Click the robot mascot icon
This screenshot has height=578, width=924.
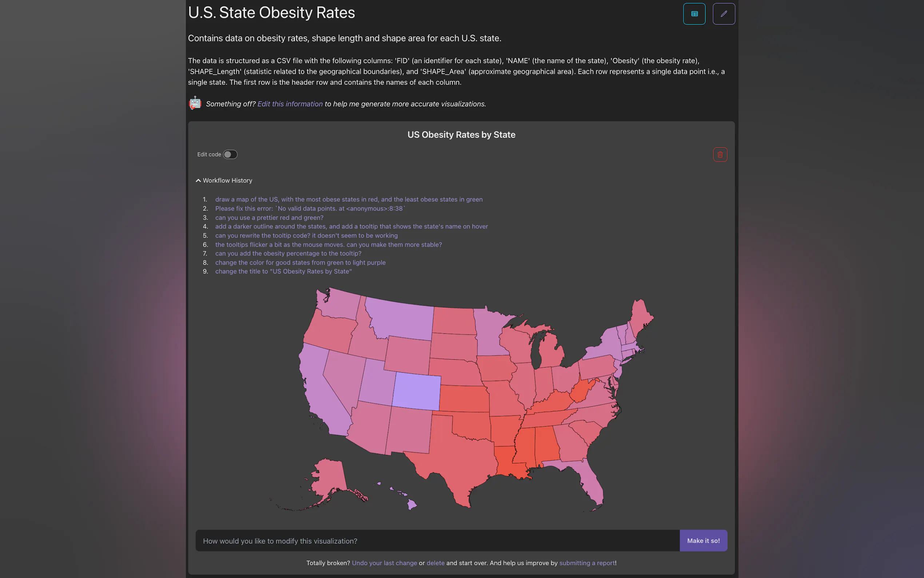(x=195, y=103)
